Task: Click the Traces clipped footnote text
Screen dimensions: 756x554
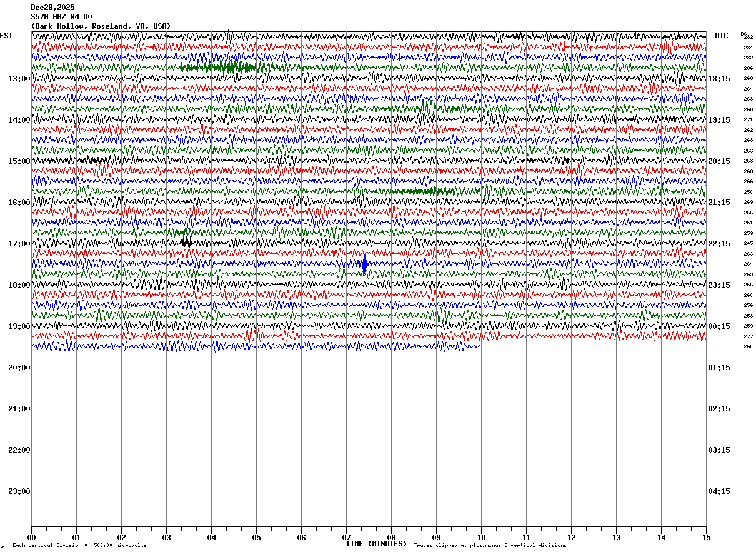Action: pos(490,545)
